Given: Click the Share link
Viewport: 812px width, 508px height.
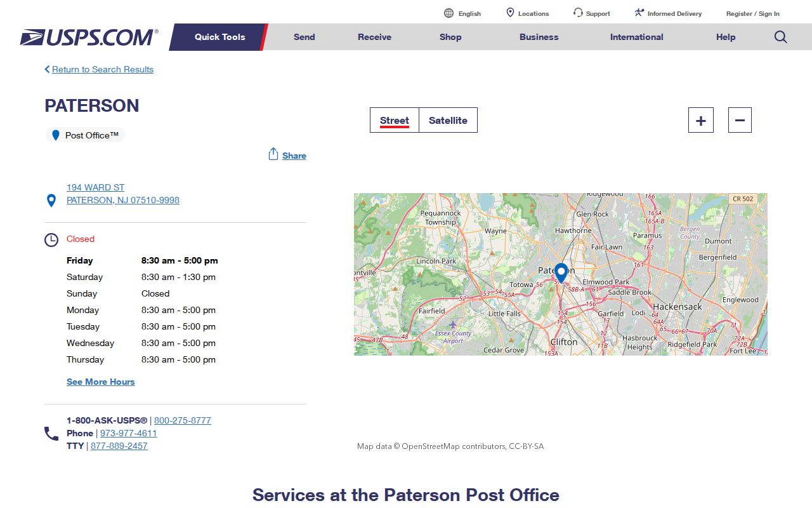Looking at the screenshot, I should click(294, 156).
